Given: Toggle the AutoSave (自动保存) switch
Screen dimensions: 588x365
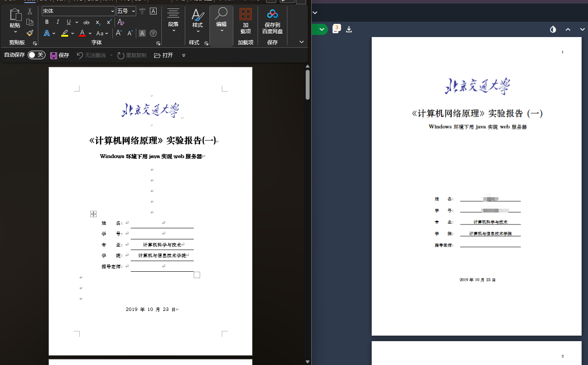Looking at the screenshot, I should [x=36, y=55].
